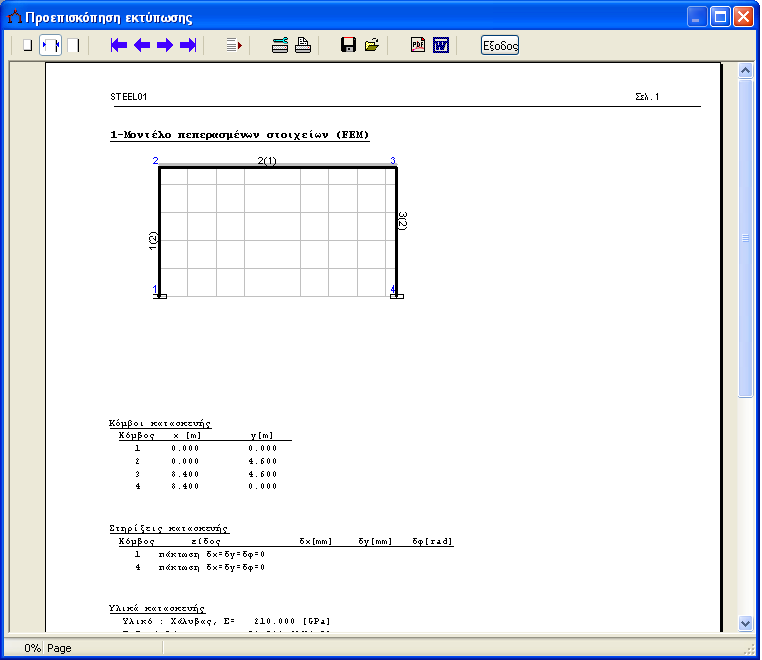
Task: Click the heading 1-Μοντέλο πεπερασμένων στοιχείων (FEM)
Action: pyautogui.click(x=240, y=135)
